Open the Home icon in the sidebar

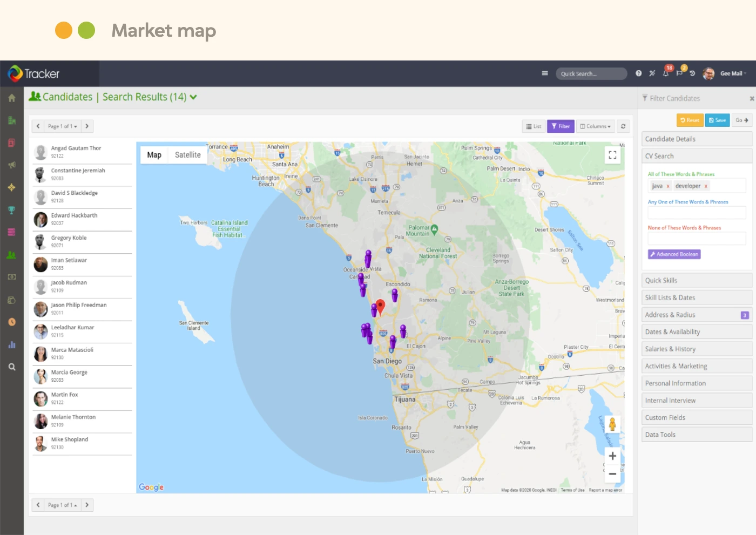11,98
